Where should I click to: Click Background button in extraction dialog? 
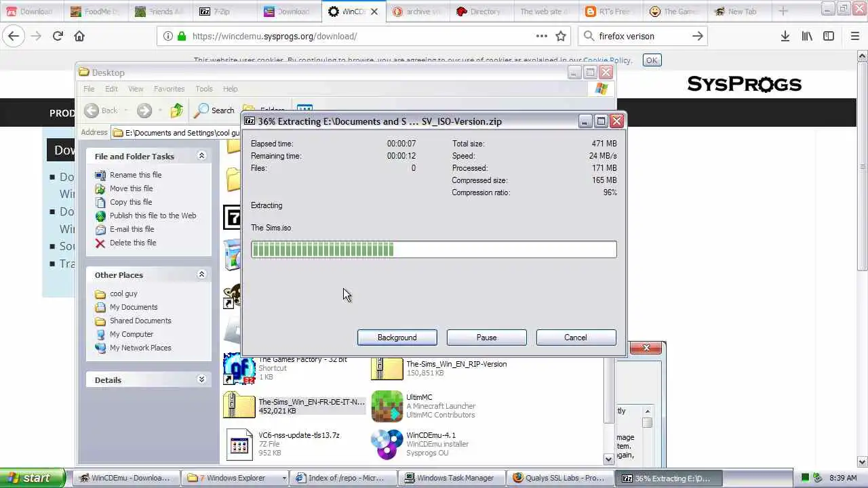[397, 338]
